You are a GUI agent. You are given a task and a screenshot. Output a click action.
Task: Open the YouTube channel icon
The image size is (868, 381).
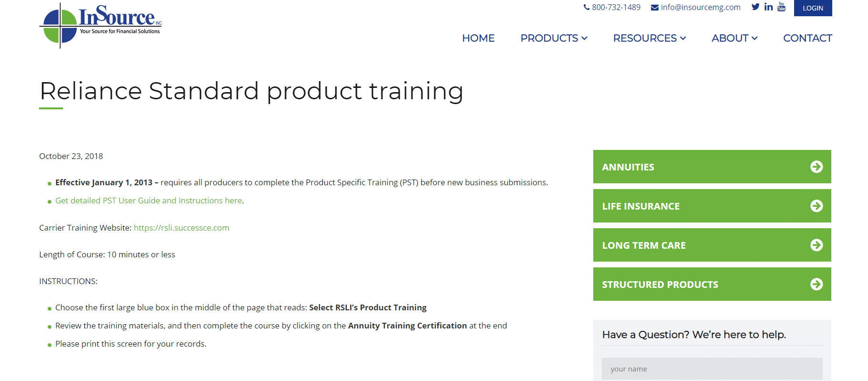(782, 7)
